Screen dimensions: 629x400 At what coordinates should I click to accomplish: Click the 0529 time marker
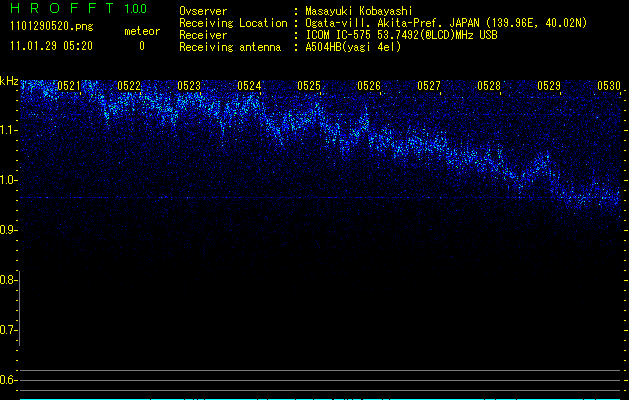pos(549,86)
